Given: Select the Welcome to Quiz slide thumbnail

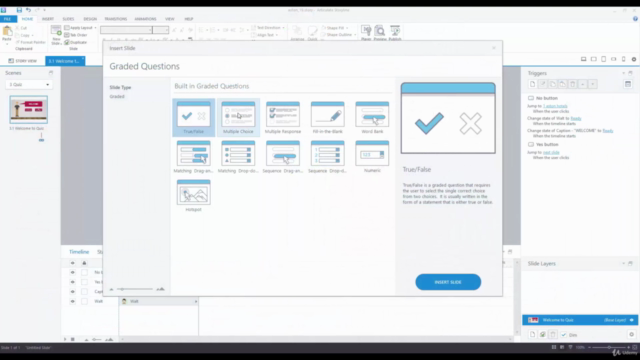Looking at the screenshot, I should point(29,109).
